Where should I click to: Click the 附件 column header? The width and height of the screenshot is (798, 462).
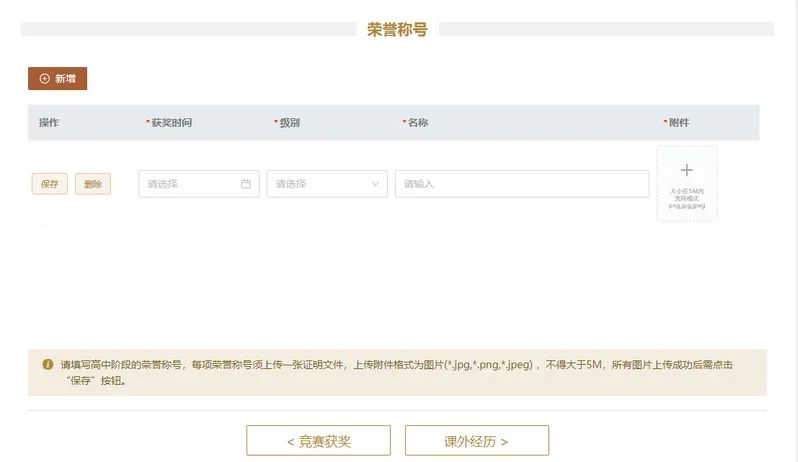click(678, 123)
